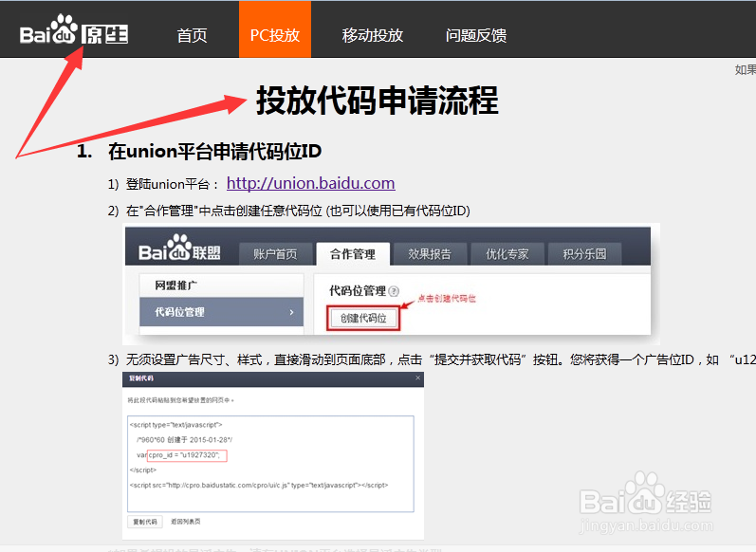This screenshot has height=552, width=756.
Task: Click inside the script code textbox
Action: [270, 463]
